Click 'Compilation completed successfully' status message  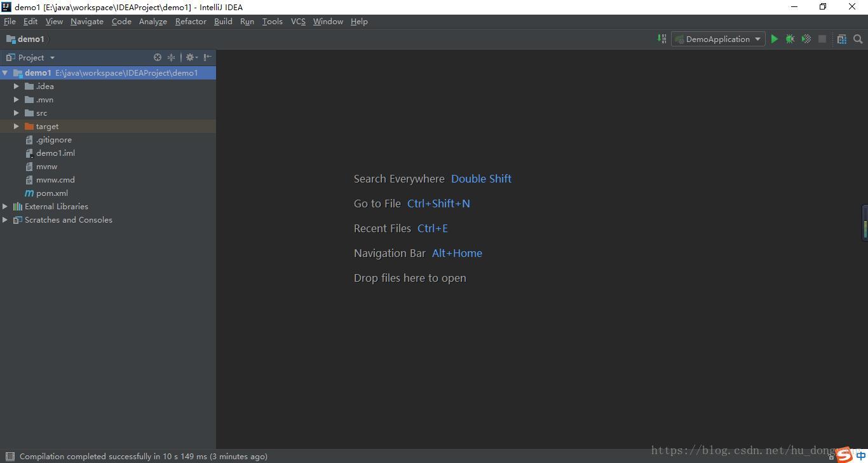tap(144, 456)
